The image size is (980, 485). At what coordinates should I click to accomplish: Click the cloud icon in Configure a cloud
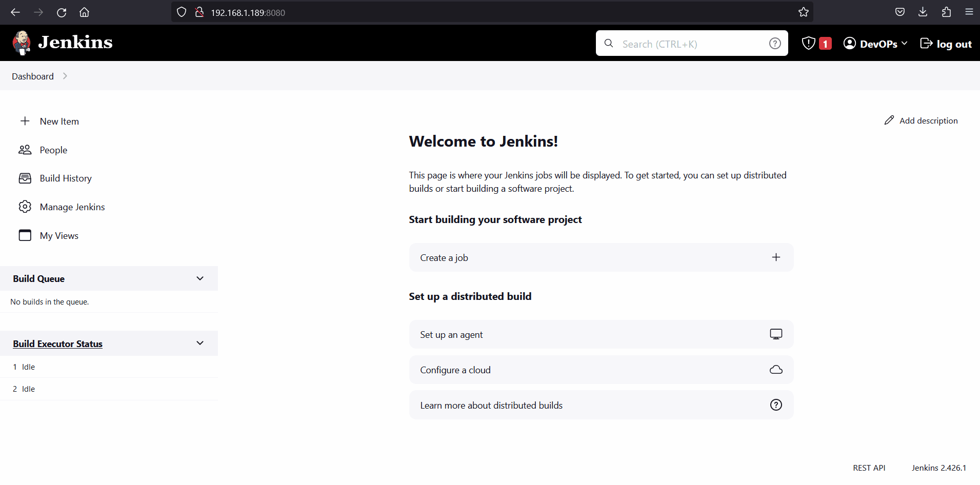click(x=776, y=370)
